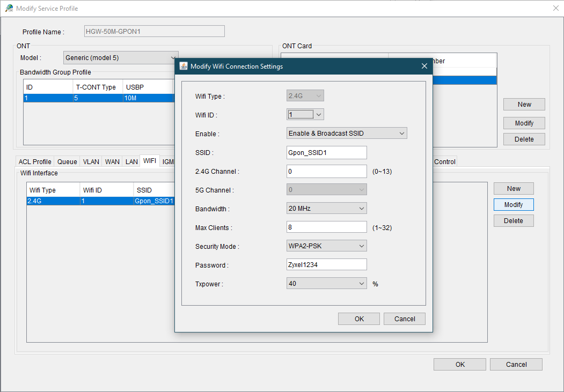Close the Modify Wifi Connection Settings dialog

click(x=424, y=66)
